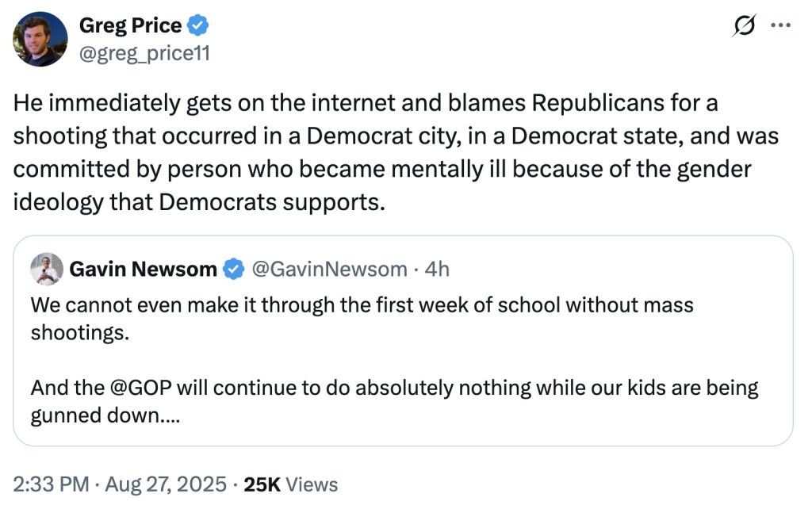812x509 pixels.
Task: Click Greg Price's profile avatar
Action: coord(40,39)
